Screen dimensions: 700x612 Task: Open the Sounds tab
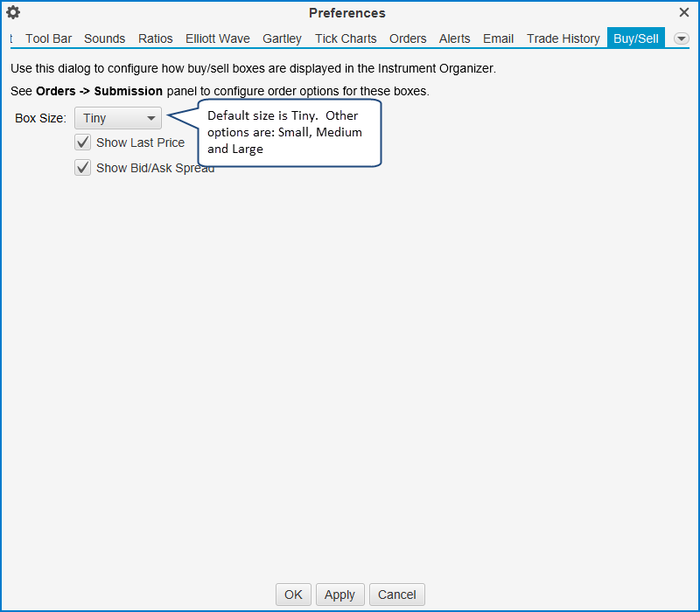point(104,38)
